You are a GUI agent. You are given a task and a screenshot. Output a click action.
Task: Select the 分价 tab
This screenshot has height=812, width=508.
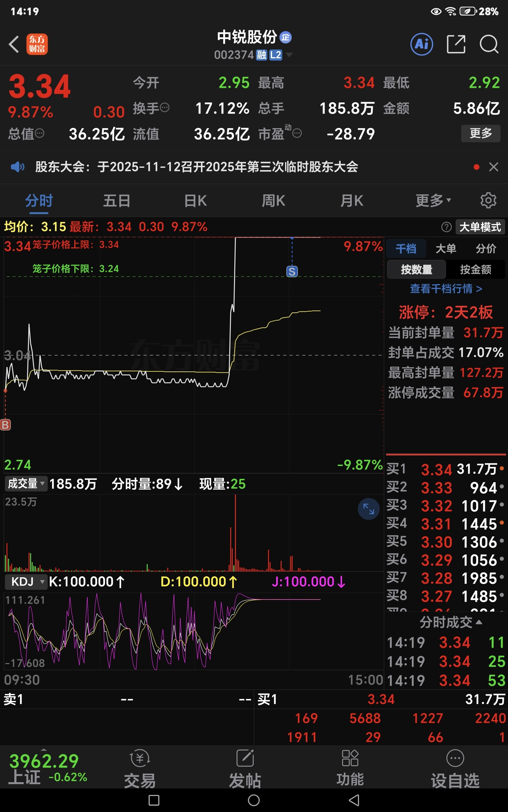(485, 249)
